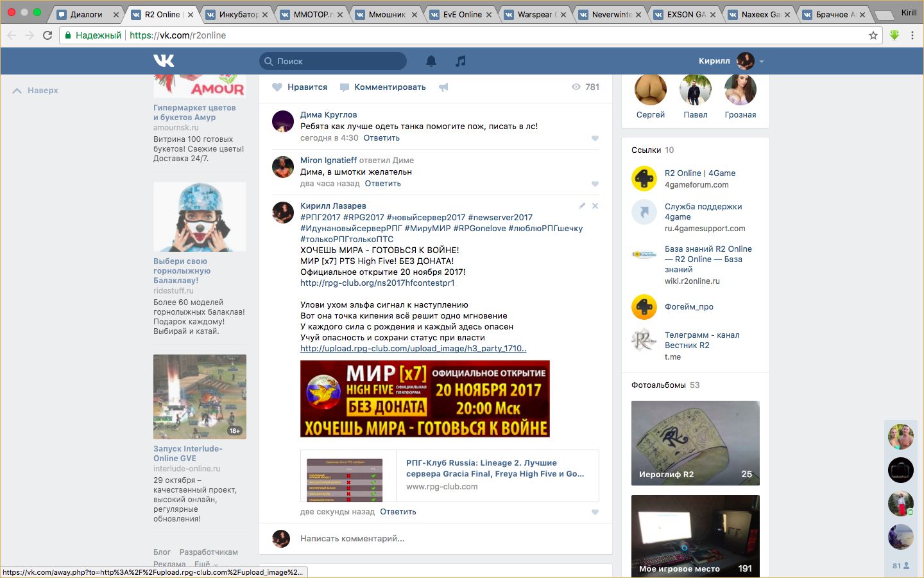This screenshot has width=924, height=578.
Task: Click the Нравится button
Action: tap(300, 87)
